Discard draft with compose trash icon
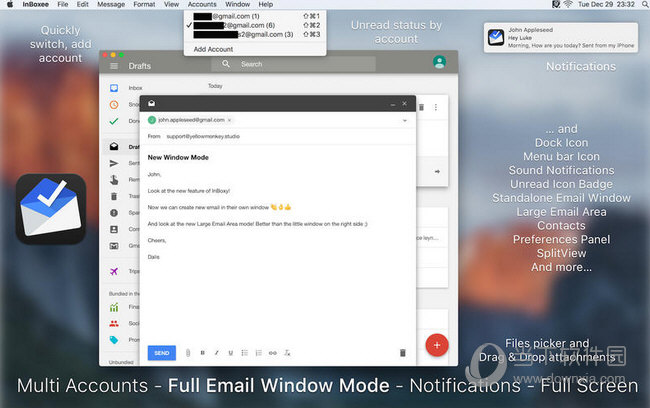The width and height of the screenshot is (650, 408). coord(403,353)
